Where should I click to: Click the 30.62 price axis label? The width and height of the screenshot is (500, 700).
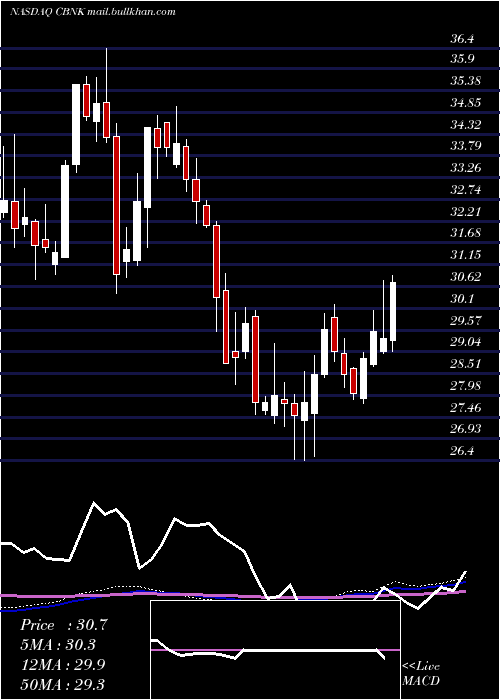(x=465, y=276)
